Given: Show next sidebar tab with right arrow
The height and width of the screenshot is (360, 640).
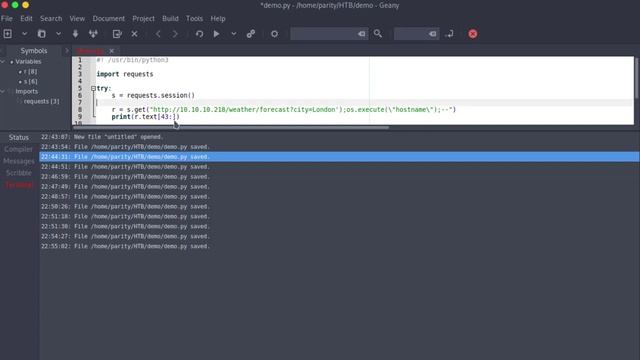Looking at the screenshot, I should pyautogui.click(x=67, y=51).
